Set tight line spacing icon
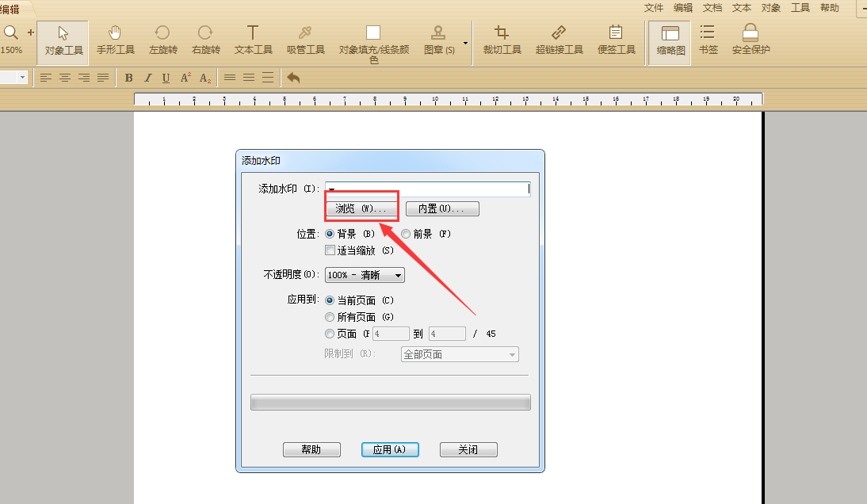Screen dimensions: 867x504 coord(230,78)
